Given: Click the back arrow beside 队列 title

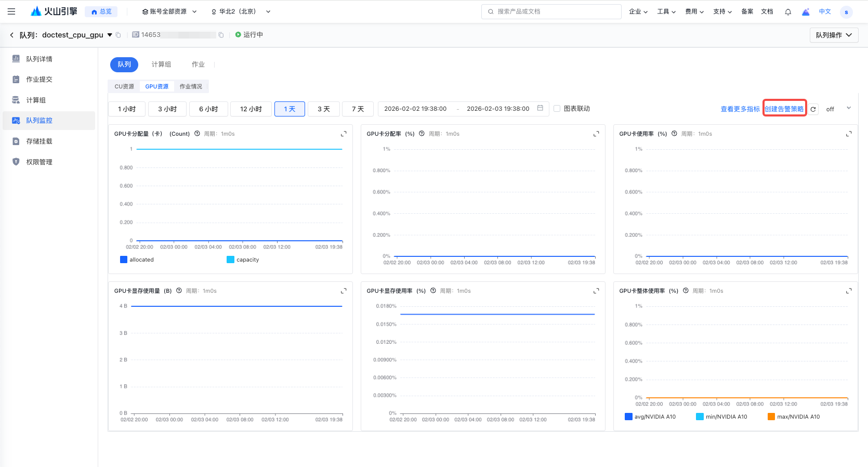Looking at the screenshot, I should point(11,35).
